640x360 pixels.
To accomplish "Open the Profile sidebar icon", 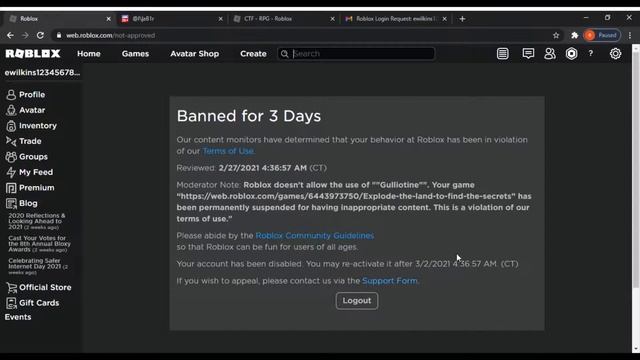I will 11,95.
